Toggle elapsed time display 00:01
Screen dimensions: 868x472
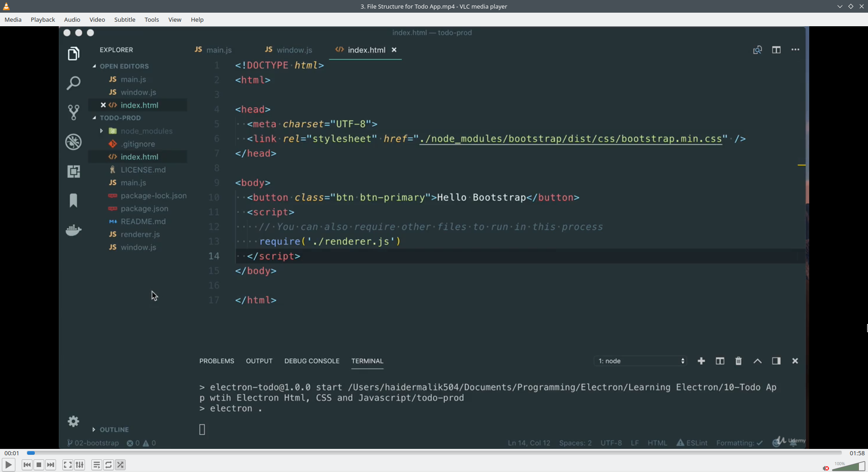click(12, 453)
